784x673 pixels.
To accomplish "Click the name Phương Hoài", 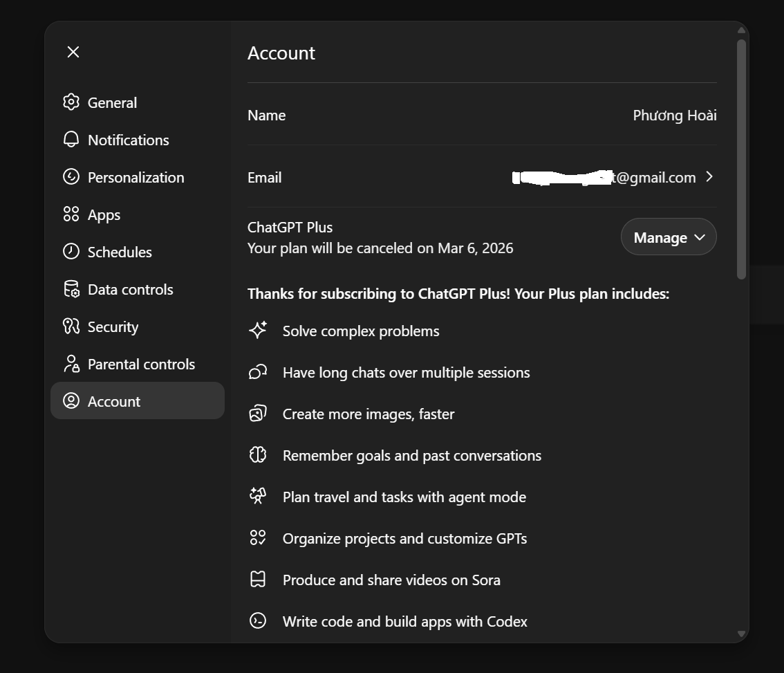I will coord(675,116).
